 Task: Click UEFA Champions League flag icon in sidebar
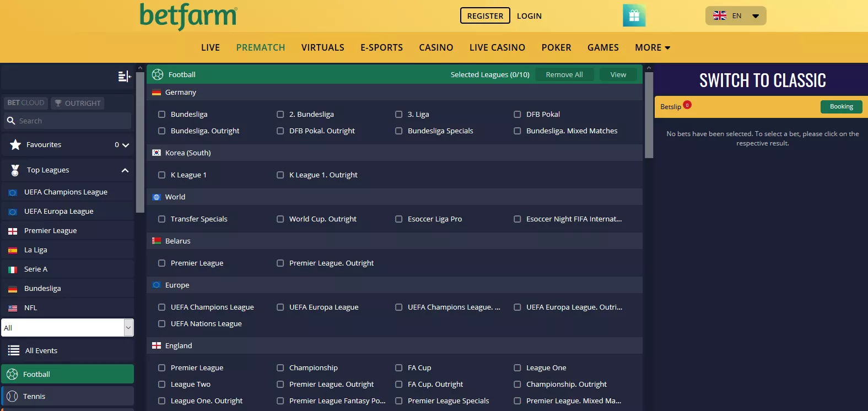13,193
